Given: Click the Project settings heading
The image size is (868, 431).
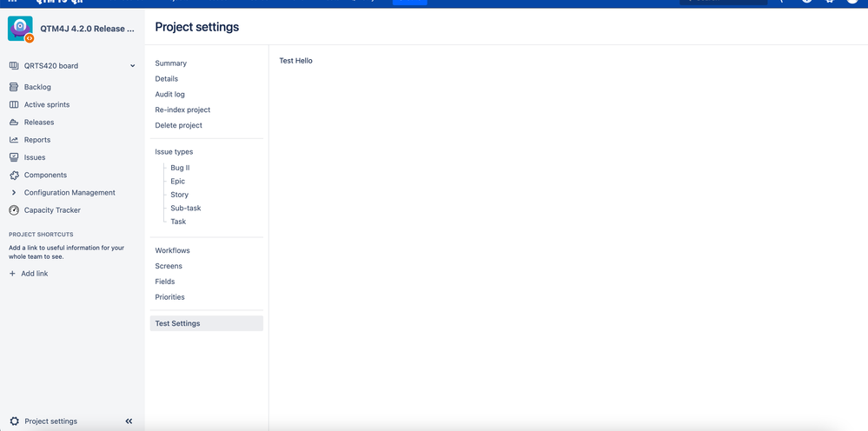Looking at the screenshot, I should pos(197,27).
